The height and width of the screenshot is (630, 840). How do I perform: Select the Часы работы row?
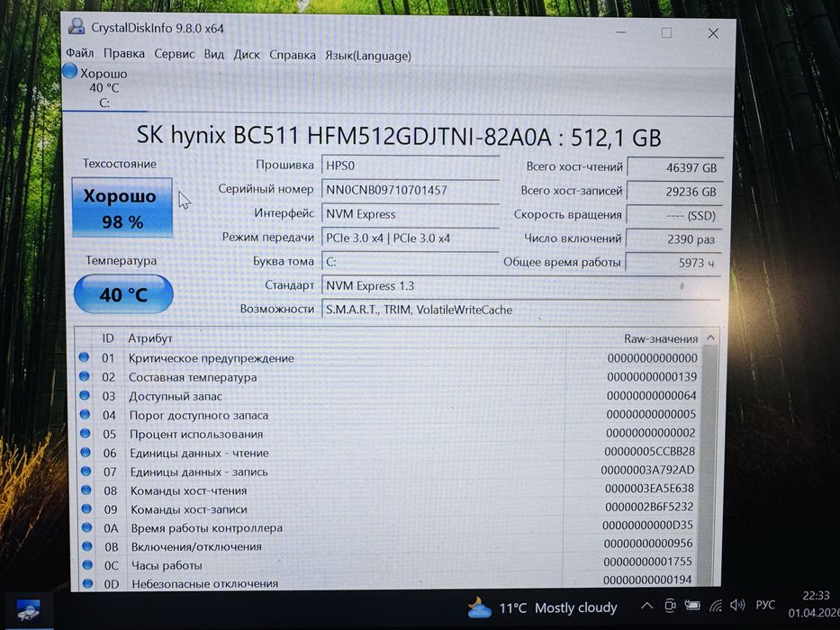[388, 565]
